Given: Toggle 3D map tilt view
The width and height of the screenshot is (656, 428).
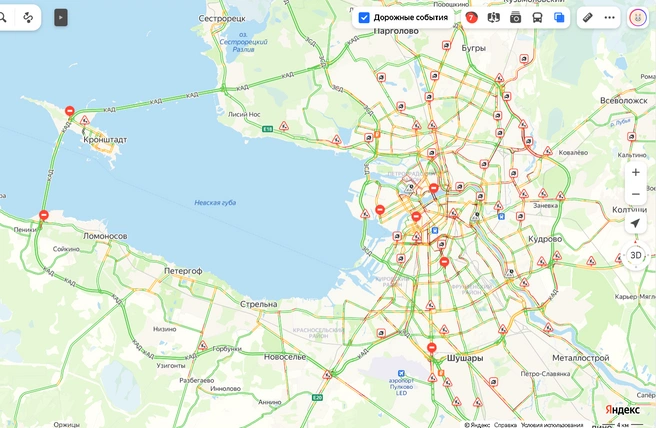Looking at the screenshot, I should (x=636, y=255).
